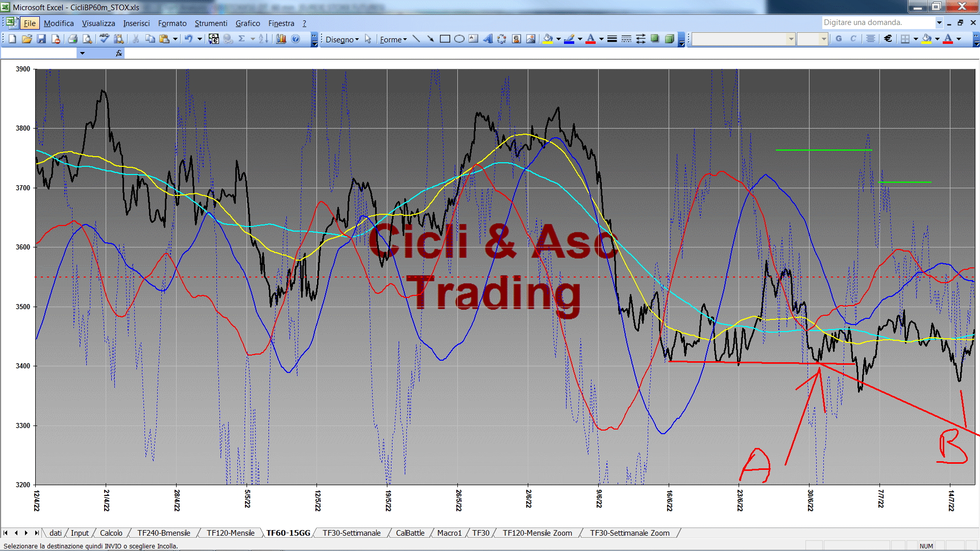Click the Research binoculars icon

pyautogui.click(x=119, y=39)
